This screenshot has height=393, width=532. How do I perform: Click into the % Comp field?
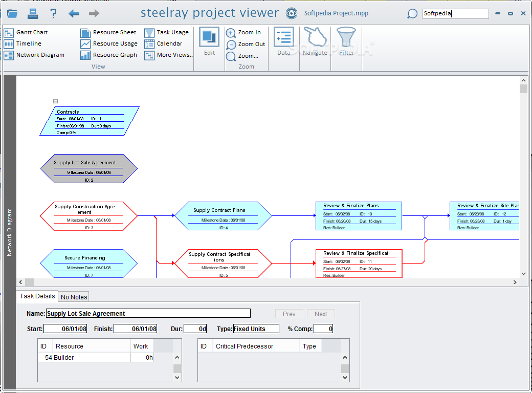coord(323,329)
